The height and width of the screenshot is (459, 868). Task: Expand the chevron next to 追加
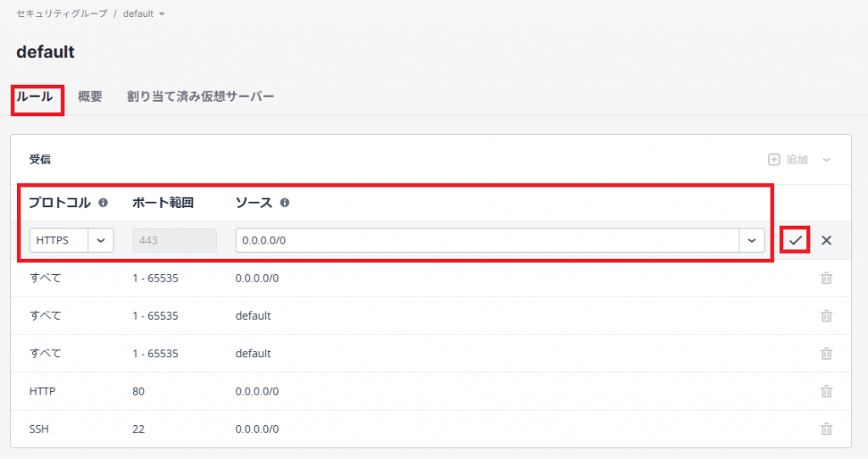point(826,160)
